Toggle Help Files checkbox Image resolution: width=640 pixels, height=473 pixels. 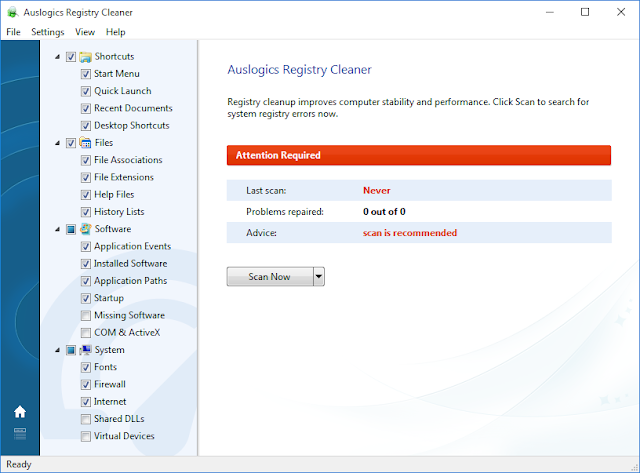pos(86,195)
